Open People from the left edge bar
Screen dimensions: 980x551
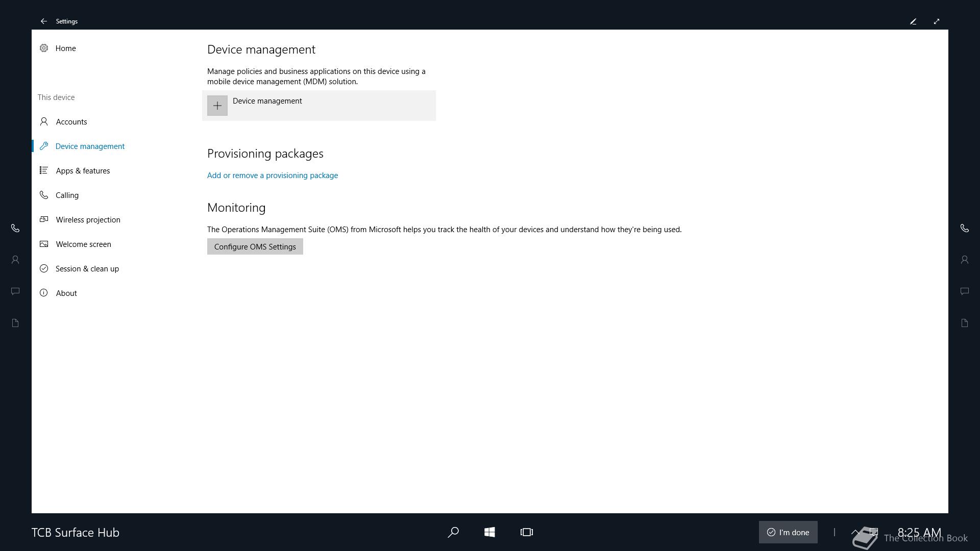(15, 260)
